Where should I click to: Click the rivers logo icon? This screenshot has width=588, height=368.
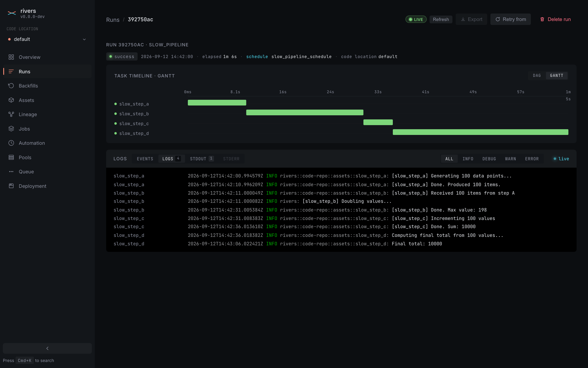click(x=12, y=13)
